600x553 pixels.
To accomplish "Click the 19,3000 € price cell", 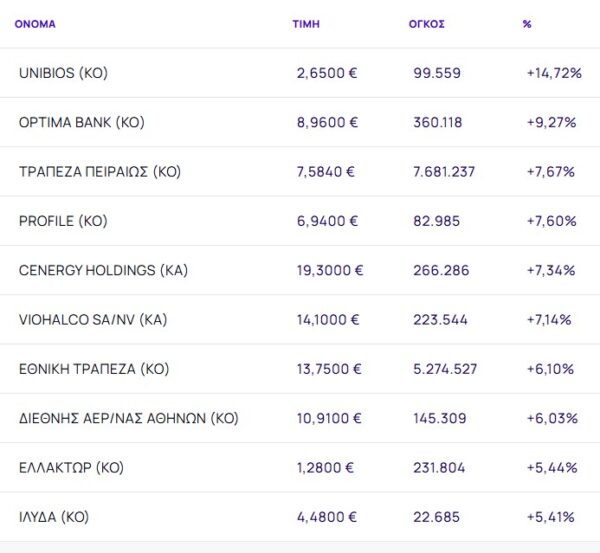I will (330, 270).
